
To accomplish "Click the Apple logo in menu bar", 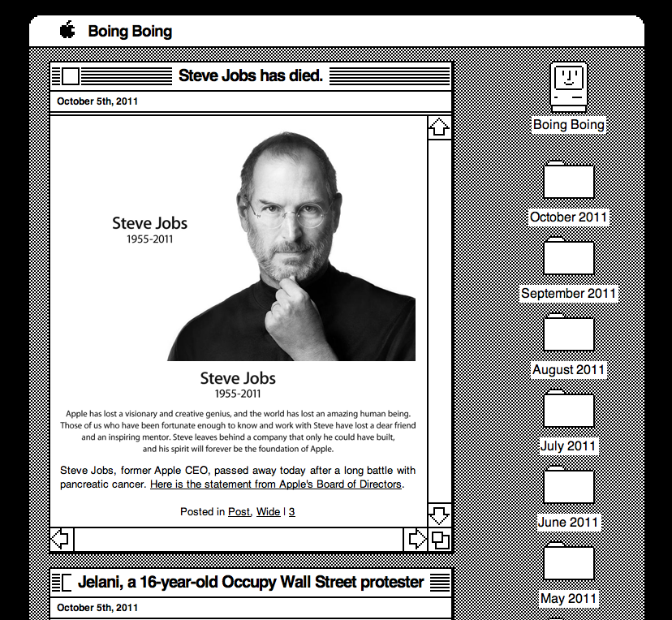I will [67, 31].
